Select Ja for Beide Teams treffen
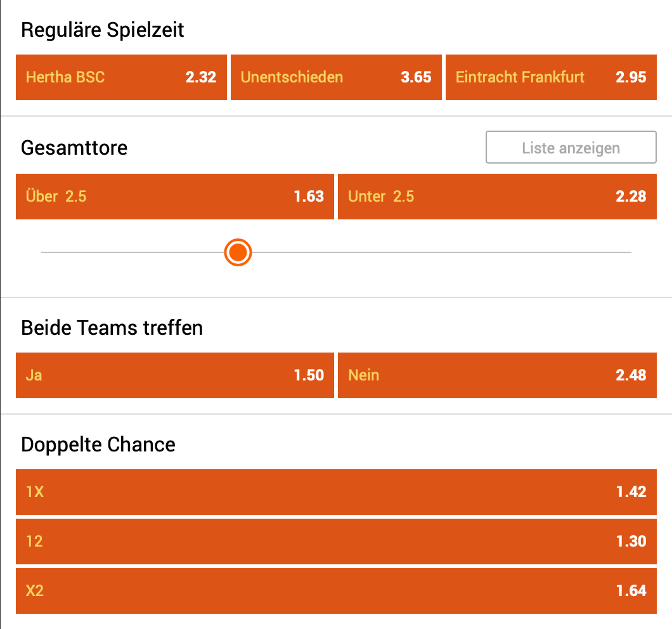672x629 pixels. click(x=174, y=375)
